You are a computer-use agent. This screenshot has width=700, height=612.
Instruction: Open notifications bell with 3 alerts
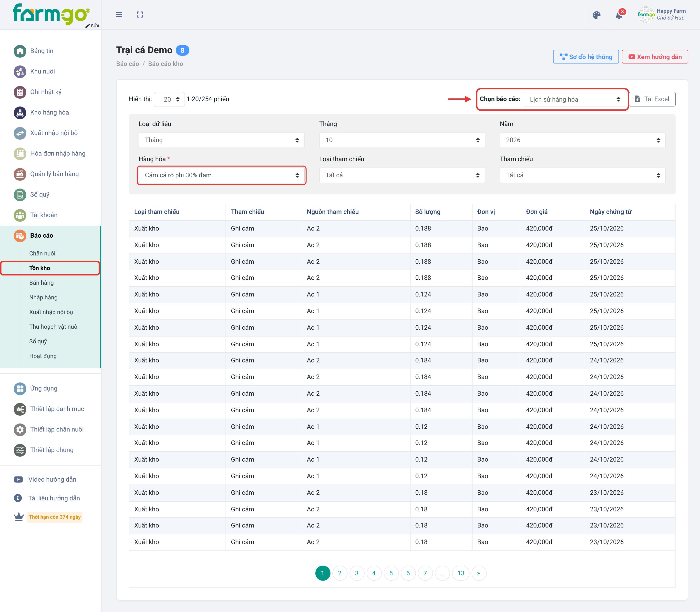[x=619, y=15]
